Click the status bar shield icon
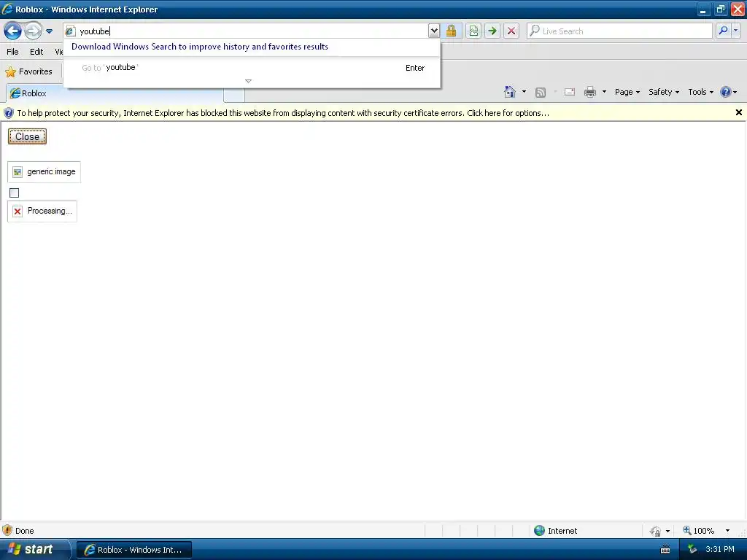Screen dimensions: 747x560 pos(7,531)
